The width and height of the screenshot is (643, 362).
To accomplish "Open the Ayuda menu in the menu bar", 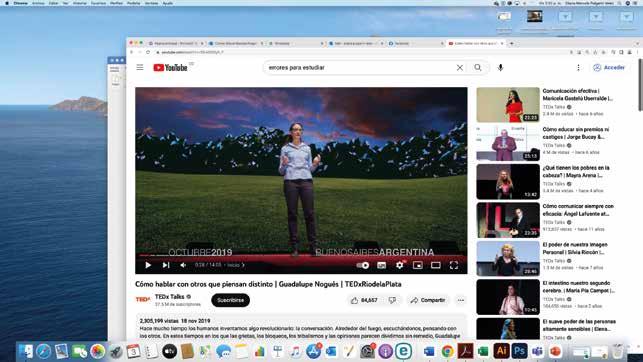I will click(168, 3).
